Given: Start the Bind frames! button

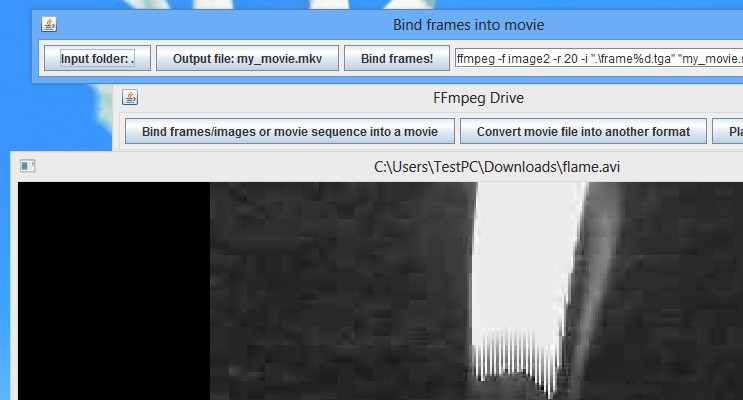Looking at the screenshot, I should tap(397, 58).
